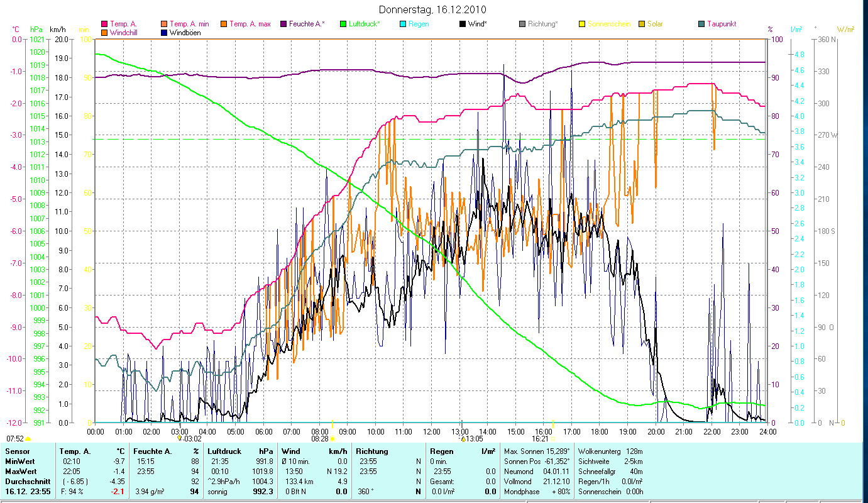This screenshot has width=868, height=503.
Task: Click the cyan Regen legend square
Action: [x=403, y=25]
